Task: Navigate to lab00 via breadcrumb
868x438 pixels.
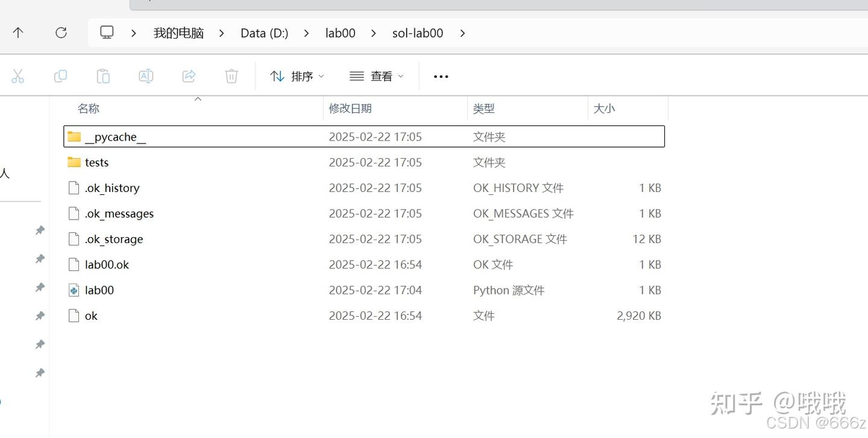Action: (x=339, y=33)
